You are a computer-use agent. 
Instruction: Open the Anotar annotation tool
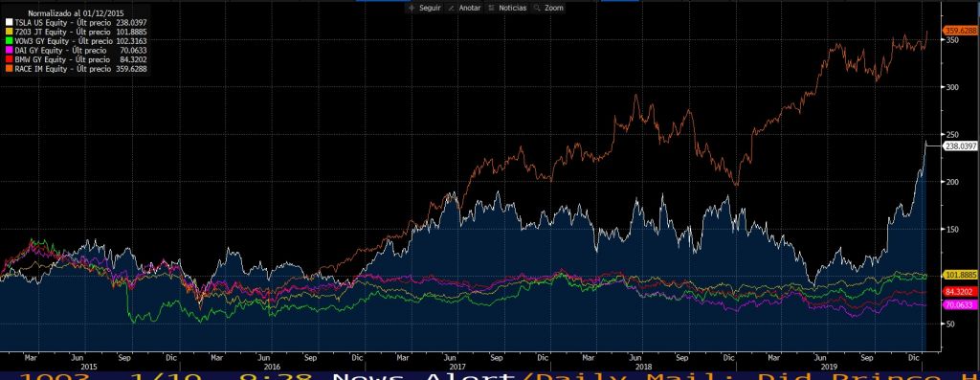pos(464,8)
